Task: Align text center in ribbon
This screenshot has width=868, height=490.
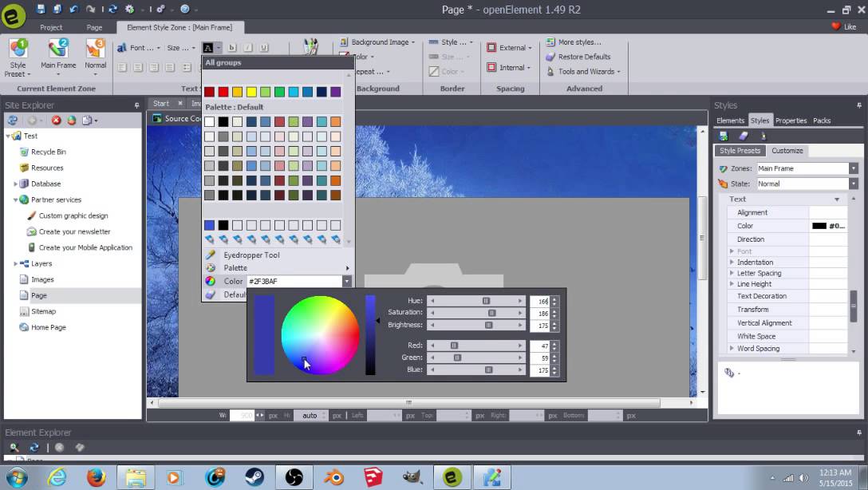Action: tap(138, 68)
